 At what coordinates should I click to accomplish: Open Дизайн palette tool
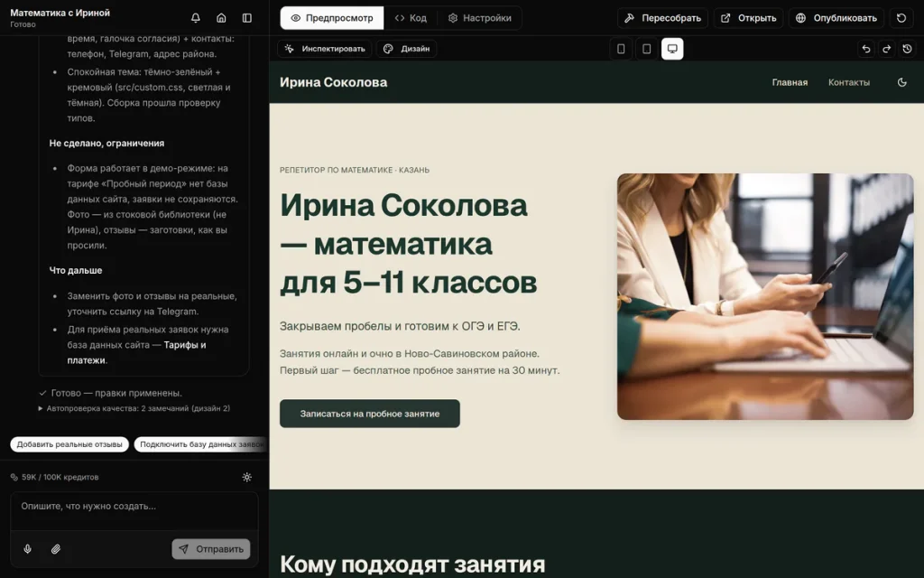tap(407, 49)
